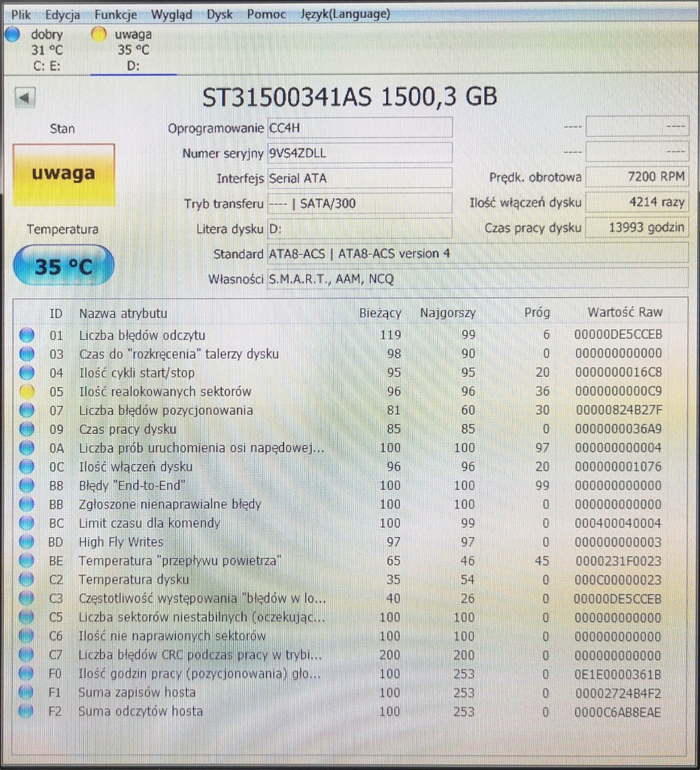Click the status dot for attribute F1
The width and height of the screenshot is (700, 770).
[x=26, y=693]
